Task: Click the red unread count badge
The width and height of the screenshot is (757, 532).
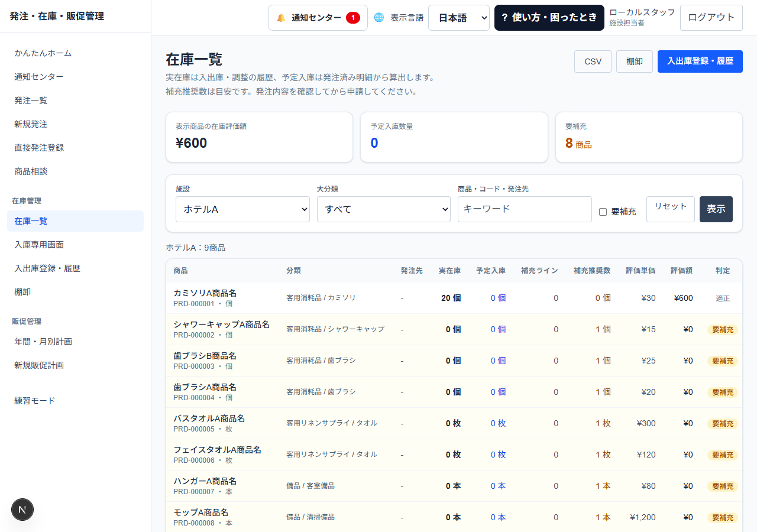Action: pos(353,18)
